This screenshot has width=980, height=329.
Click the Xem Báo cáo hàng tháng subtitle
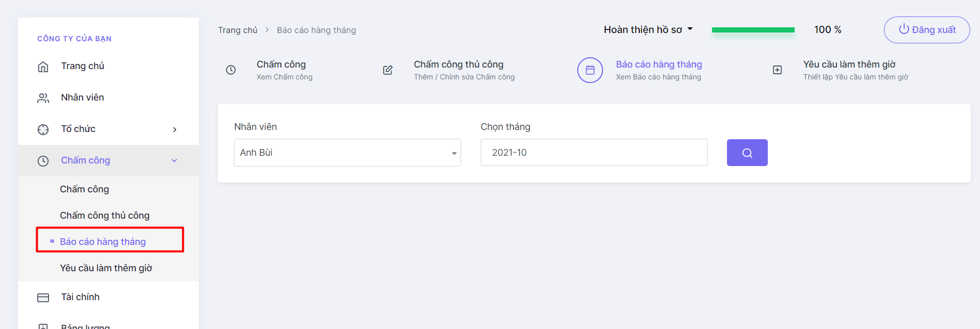[x=658, y=77]
